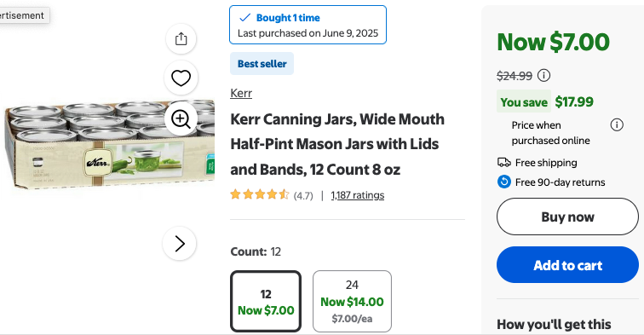The width and height of the screenshot is (644, 335).
Task: Open info icon beside $24.99 price
Action: click(543, 75)
